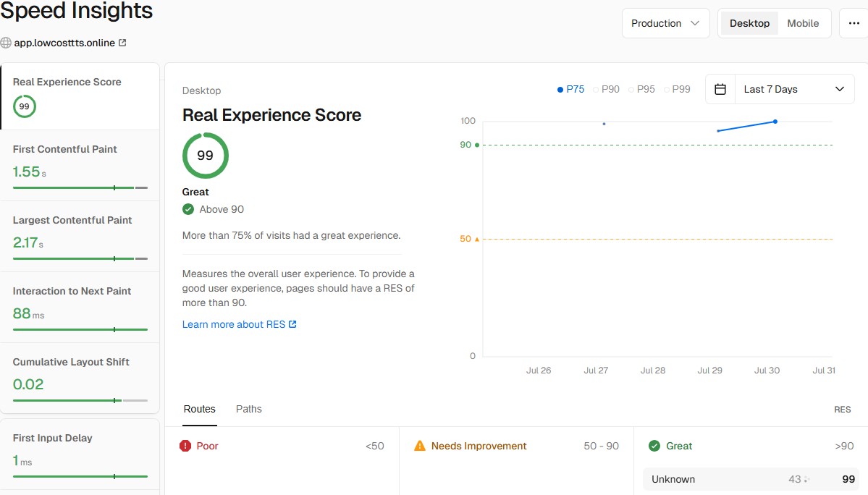The image size is (868, 495).
Task: Expand the Last 7 Days date range dropdown
Action: click(x=794, y=89)
